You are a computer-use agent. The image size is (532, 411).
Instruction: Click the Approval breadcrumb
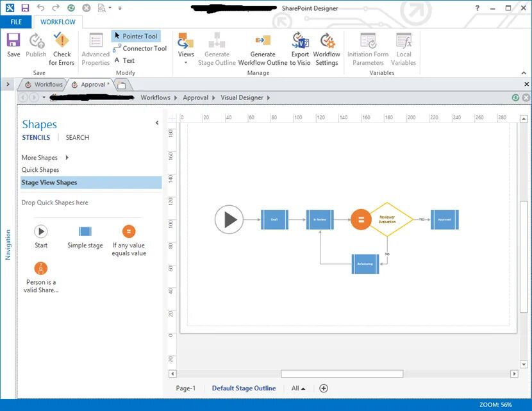pyautogui.click(x=195, y=97)
